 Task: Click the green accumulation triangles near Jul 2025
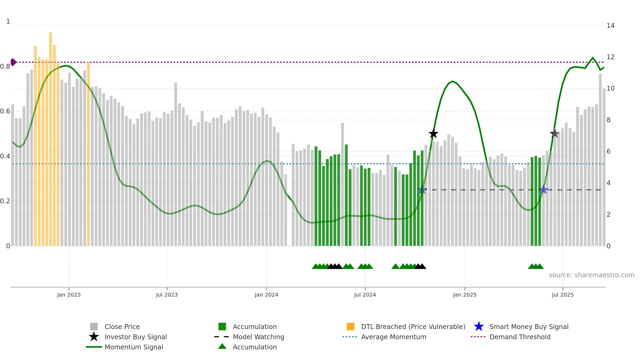coord(536,266)
